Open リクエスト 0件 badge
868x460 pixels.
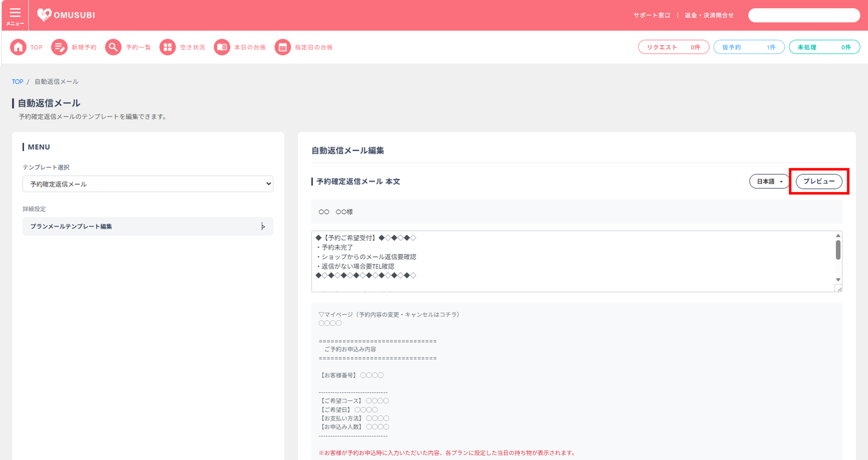[673, 47]
